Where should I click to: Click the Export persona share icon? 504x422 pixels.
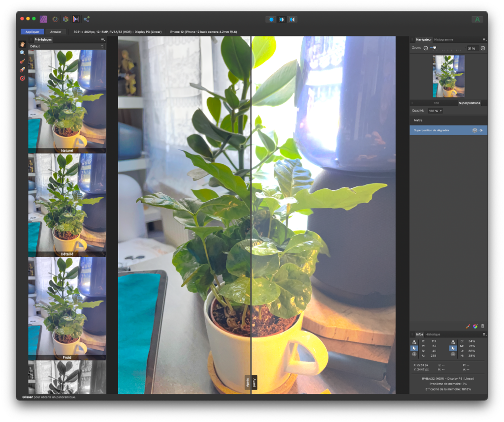[x=87, y=19]
